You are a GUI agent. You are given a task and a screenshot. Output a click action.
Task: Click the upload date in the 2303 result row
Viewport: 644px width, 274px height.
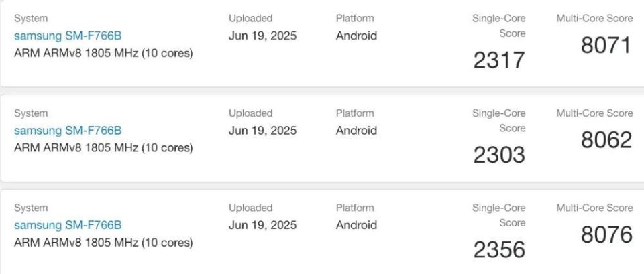[262, 131]
